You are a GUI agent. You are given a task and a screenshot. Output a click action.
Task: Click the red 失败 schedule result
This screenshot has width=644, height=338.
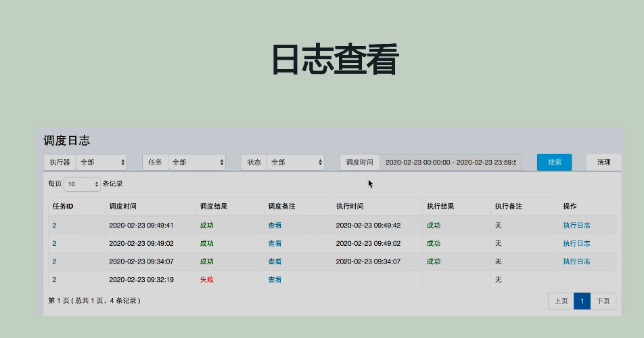(x=206, y=280)
